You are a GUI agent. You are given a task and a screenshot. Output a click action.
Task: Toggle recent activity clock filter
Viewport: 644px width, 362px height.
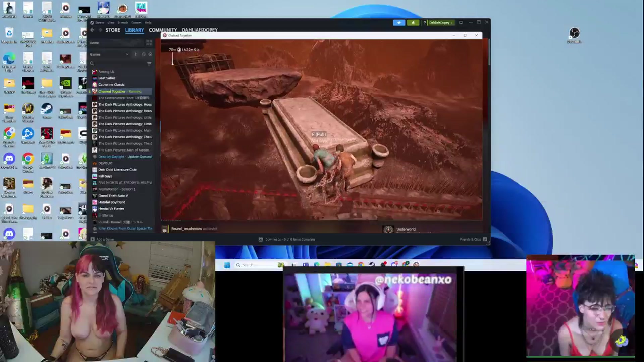coord(144,54)
